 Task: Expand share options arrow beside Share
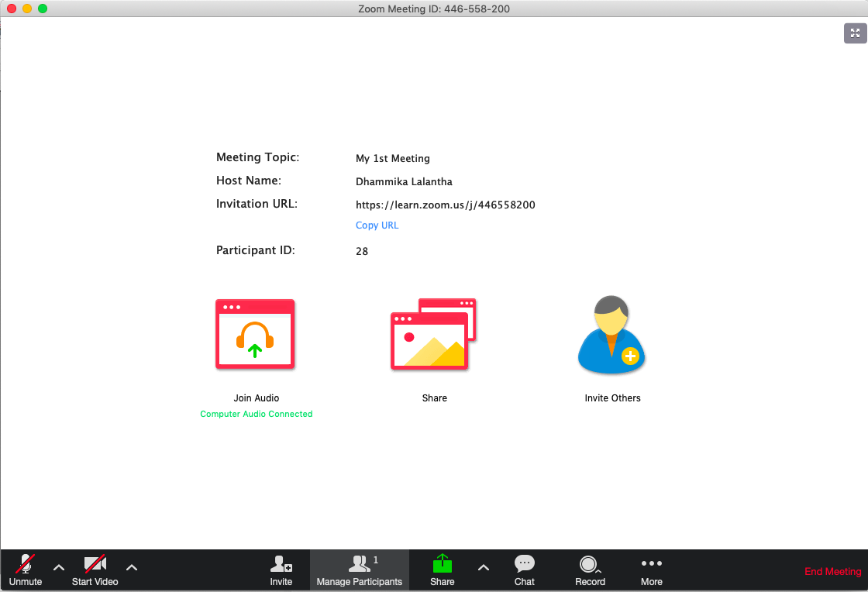(484, 568)
